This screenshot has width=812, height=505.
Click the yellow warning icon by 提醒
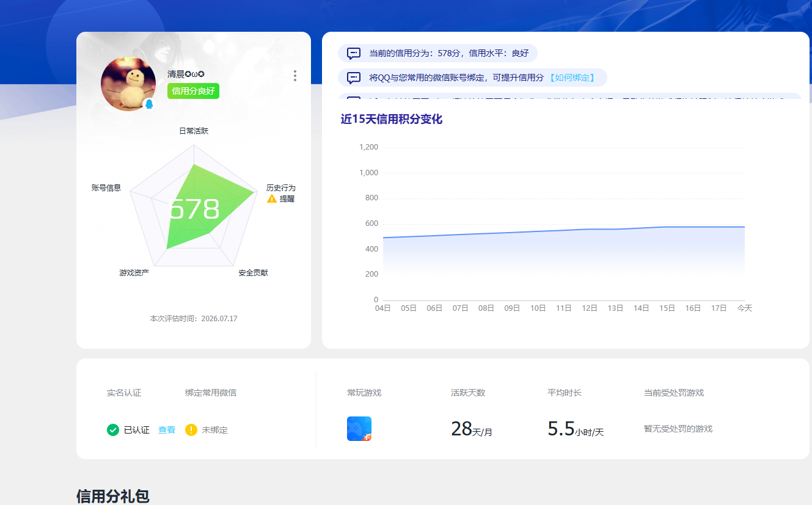[272, 199]
